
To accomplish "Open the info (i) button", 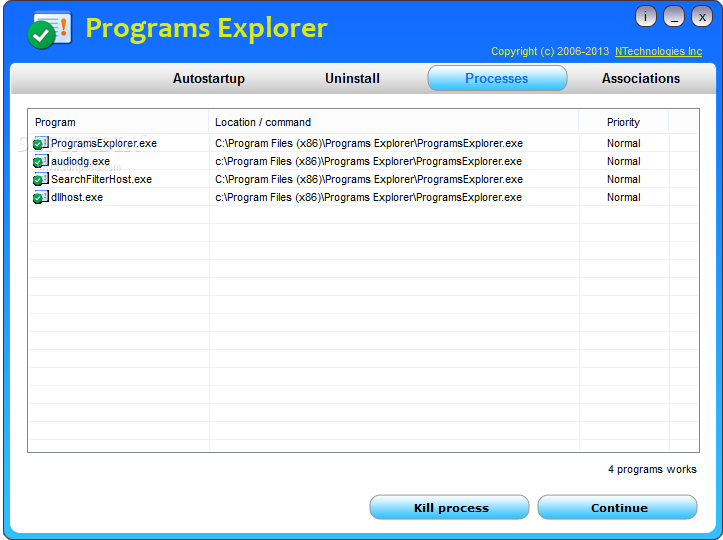I will [646, 17].
